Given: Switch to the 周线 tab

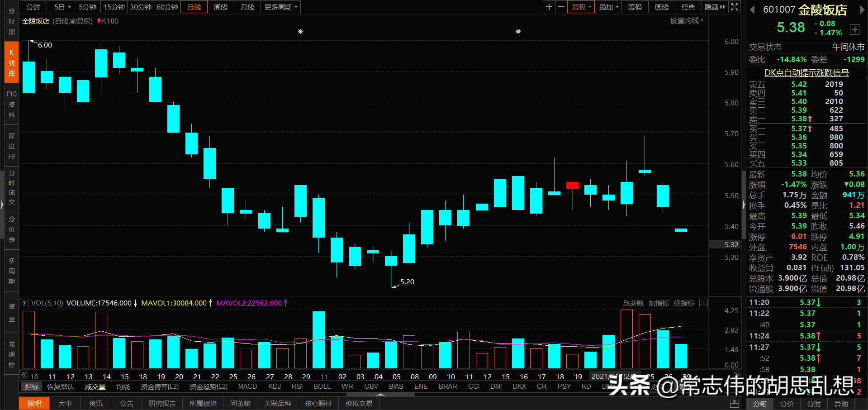Looking at the screenshot, I should tap(220, 7).
